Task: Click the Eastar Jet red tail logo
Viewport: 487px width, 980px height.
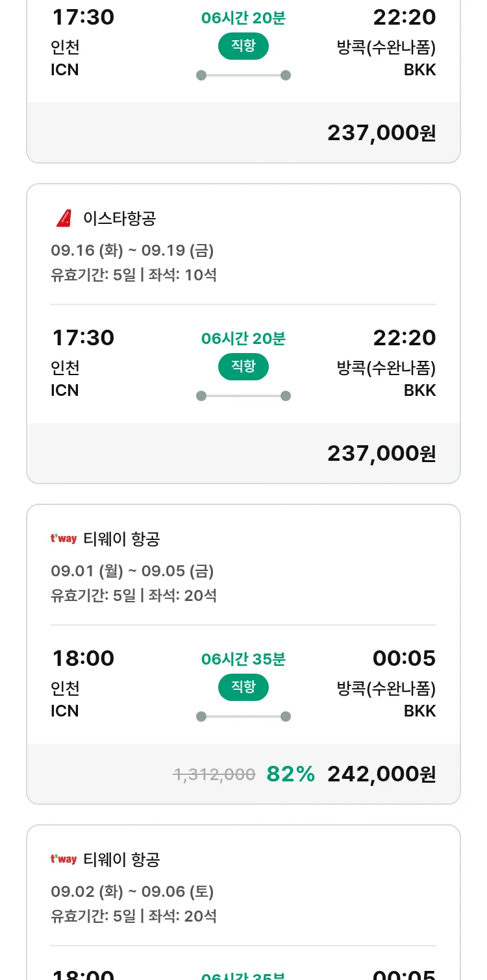Action: coord(64,219)
